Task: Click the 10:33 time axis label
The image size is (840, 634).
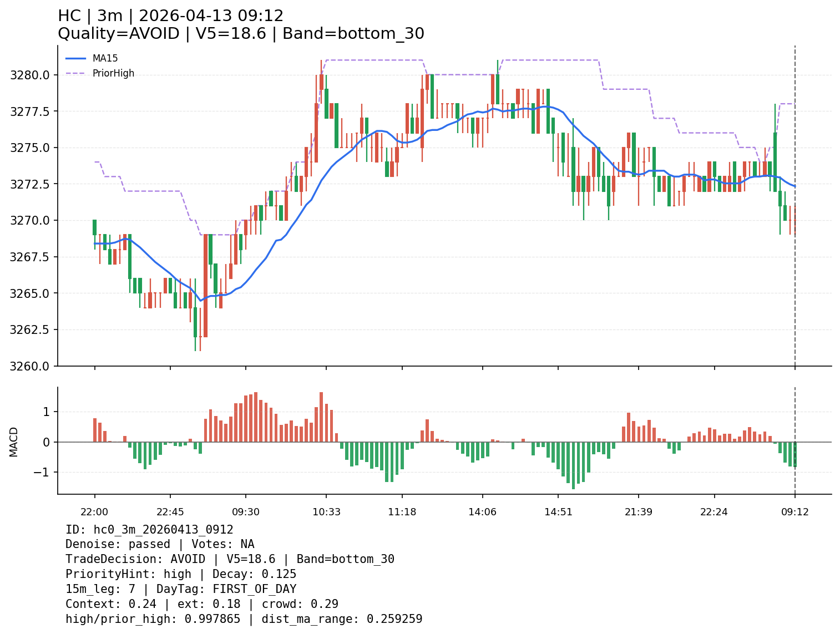Action: click(x=326, y=512)
